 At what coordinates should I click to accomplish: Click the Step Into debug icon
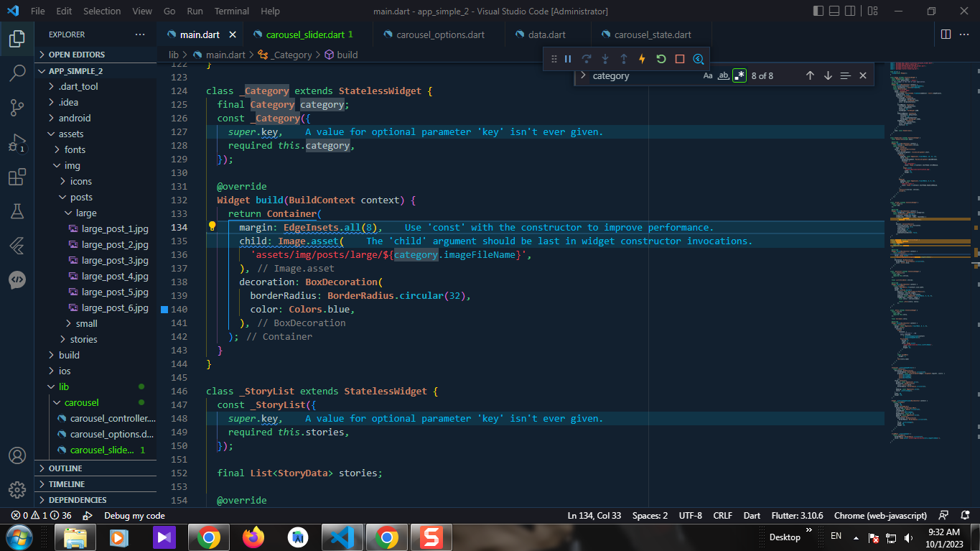605,59
